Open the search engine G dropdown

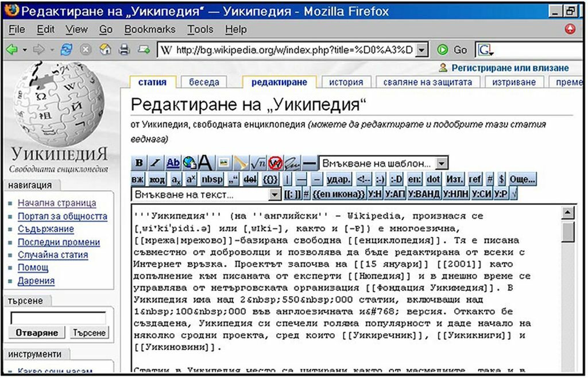[x=485, y=50]
